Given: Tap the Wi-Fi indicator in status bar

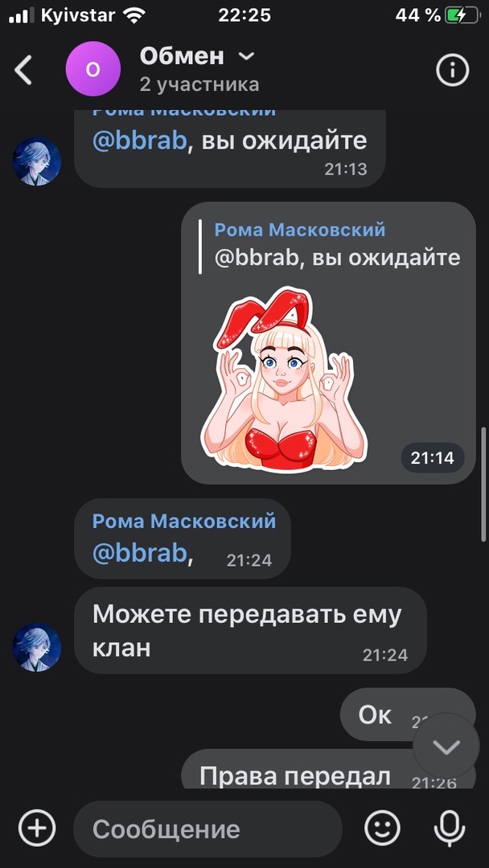Looking at the screenshot, I should coord(134,16).
